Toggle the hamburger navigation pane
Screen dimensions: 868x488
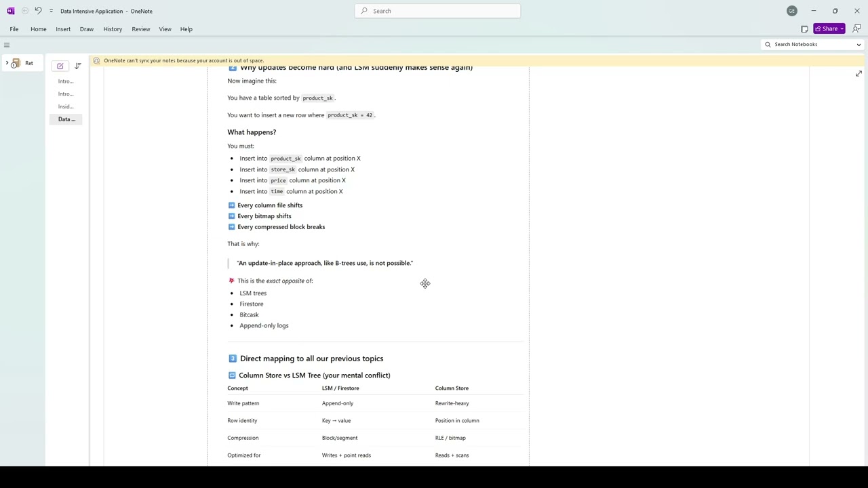(x=7, y=45)
